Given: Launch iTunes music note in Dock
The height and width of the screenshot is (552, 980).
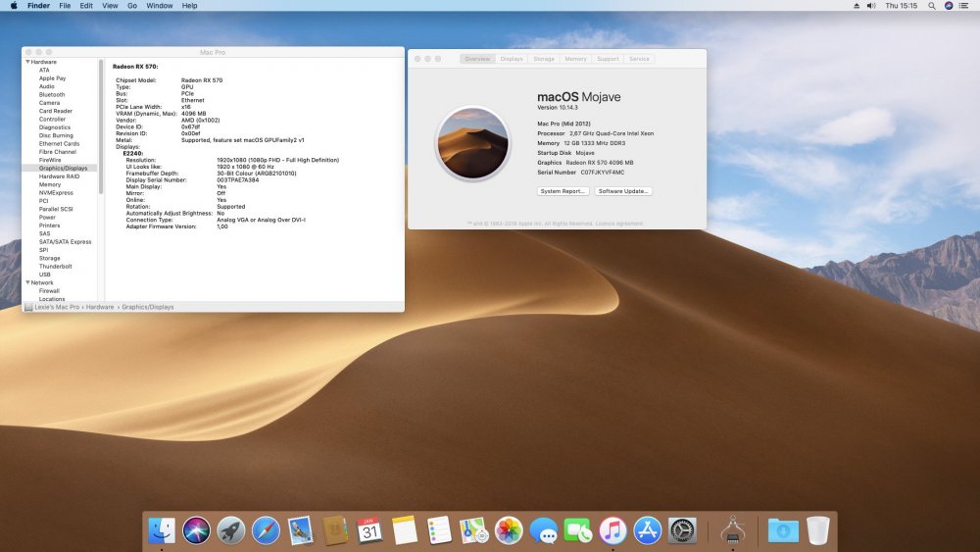Looking at the screenshot, I should coord(612,530).
